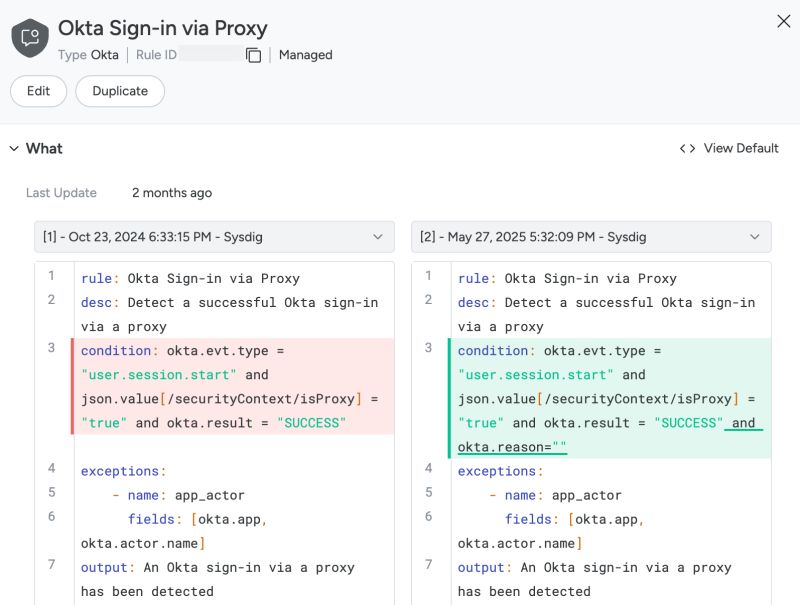Click line number 3 in left pane
Screen dimensions: 800x605
tap(51, 348)
